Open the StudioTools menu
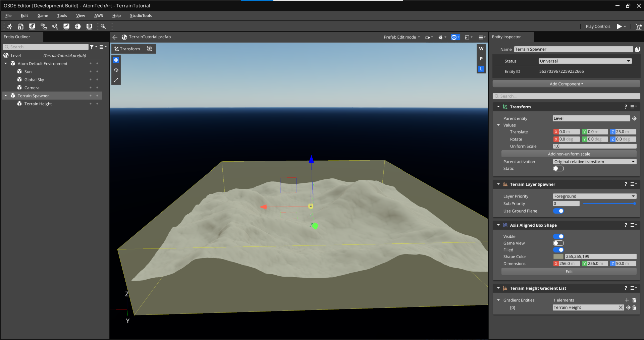Image resolution: width=644 pixels, height=340 pixels. pyautogui.click(x=141, y=16)
